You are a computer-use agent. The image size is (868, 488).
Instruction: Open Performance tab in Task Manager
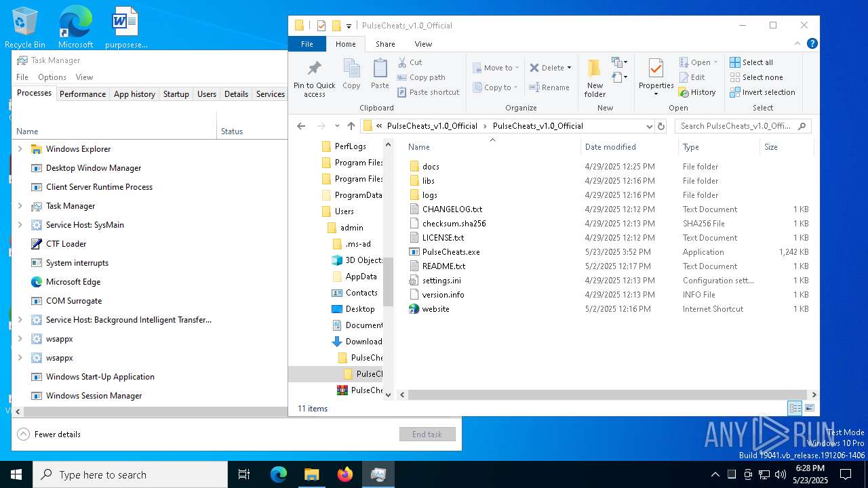(83, 94)
